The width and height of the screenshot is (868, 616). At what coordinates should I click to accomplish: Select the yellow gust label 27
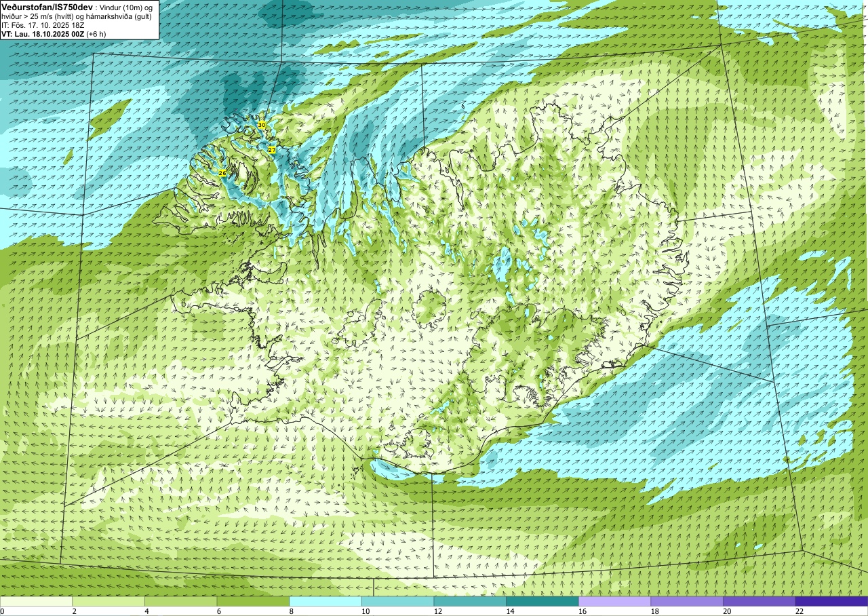pyautogui.click(x=271, y=149)
